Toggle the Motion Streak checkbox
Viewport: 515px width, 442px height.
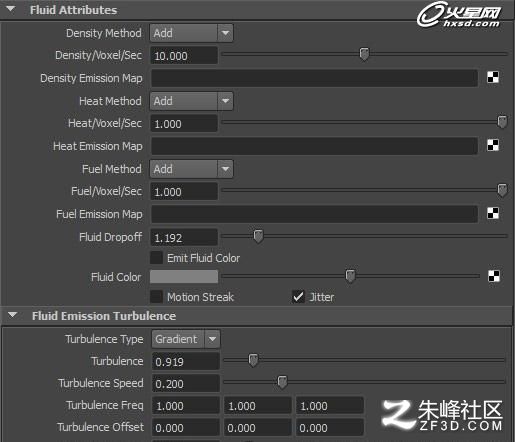[x=156, y=297]
